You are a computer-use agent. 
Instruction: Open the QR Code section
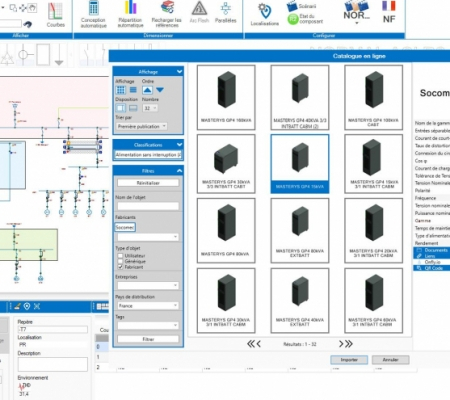point(432,268)
